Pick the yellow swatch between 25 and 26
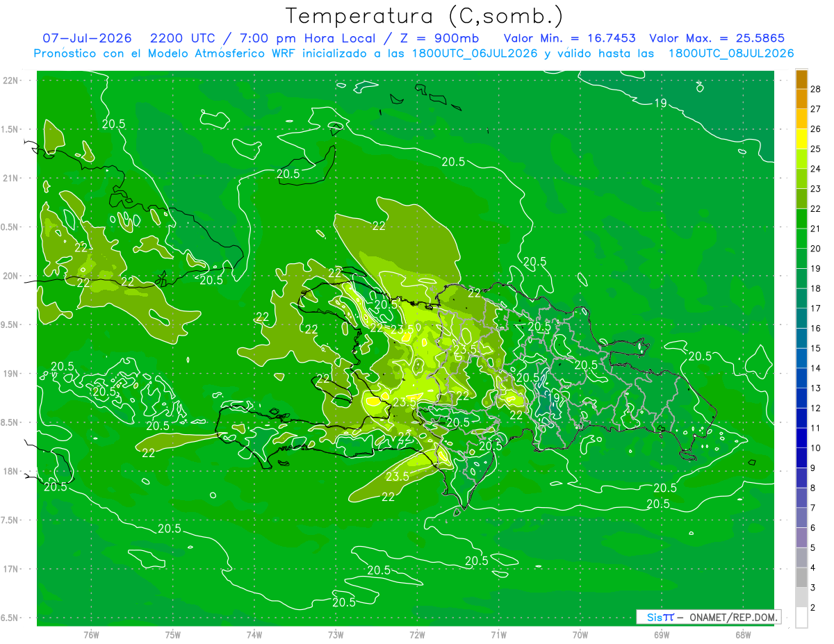This screenshot has width=834, height=644. coord(801,139)
